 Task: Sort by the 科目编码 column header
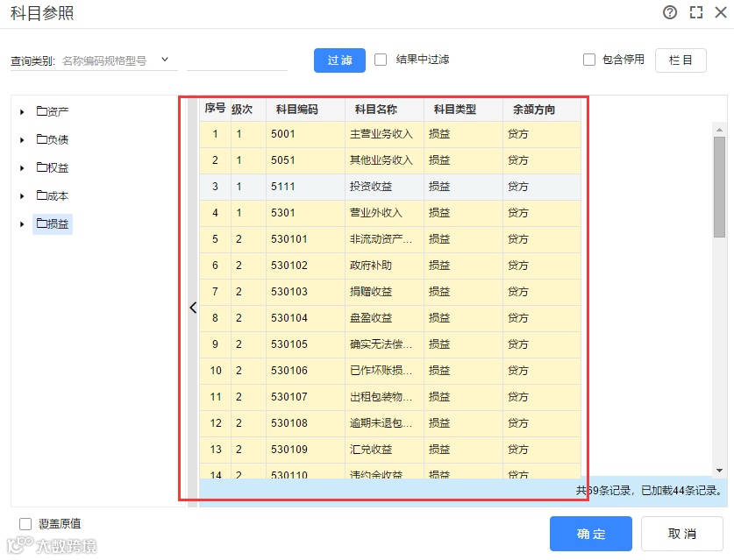[305, 110]
